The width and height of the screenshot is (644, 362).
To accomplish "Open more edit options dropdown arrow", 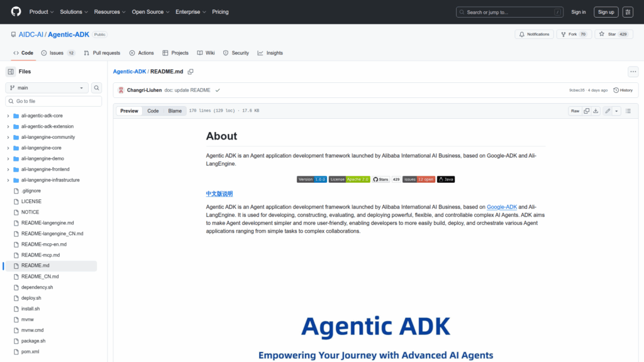I will [616, 111].
